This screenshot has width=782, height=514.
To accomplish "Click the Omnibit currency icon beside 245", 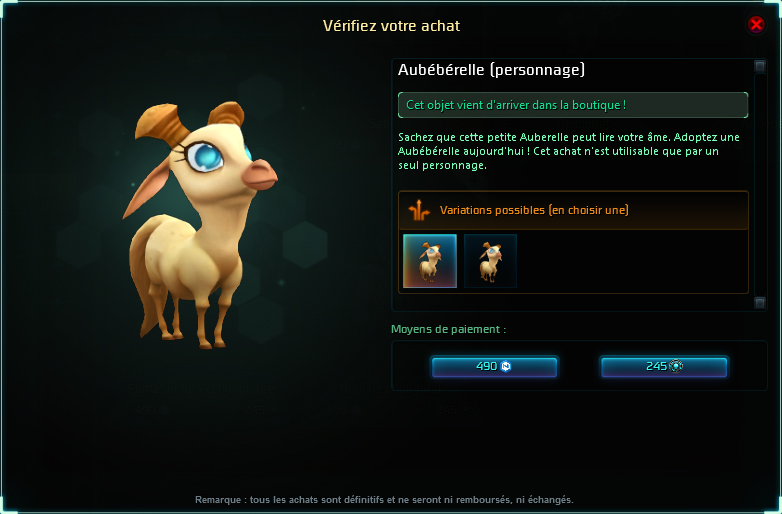I will (x=676, y=366).
